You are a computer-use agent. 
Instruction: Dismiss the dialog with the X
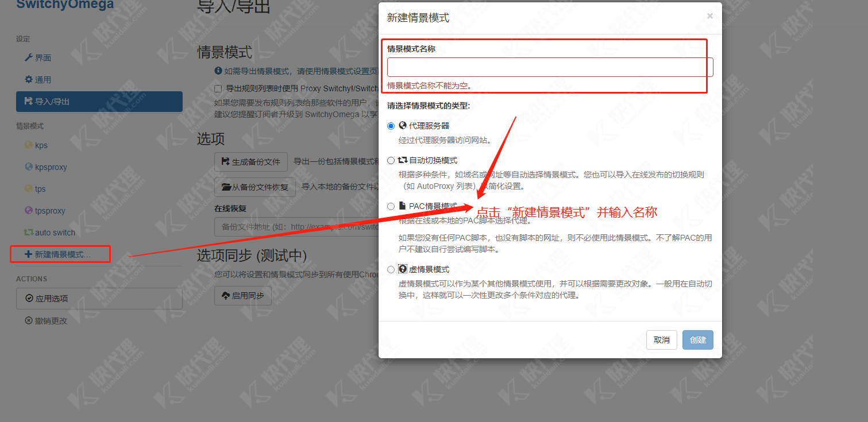pos(709,16)
